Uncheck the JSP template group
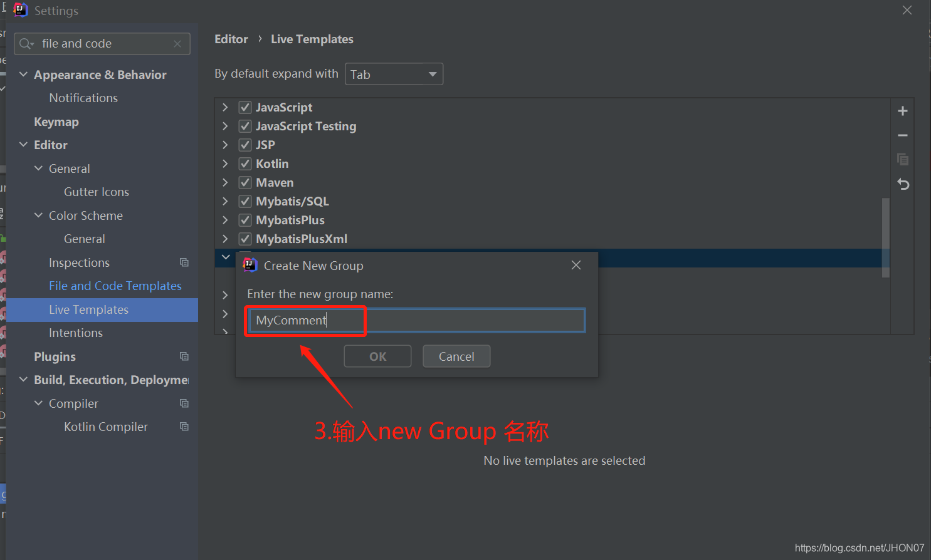 click(245, 145)
